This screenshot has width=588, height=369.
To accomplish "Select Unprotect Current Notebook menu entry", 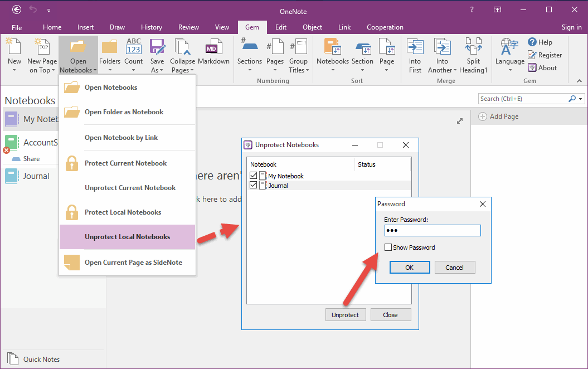I will point(127,187).
